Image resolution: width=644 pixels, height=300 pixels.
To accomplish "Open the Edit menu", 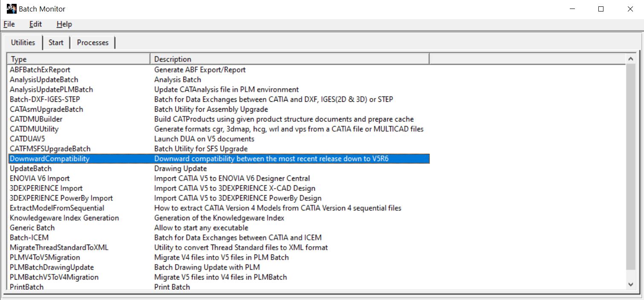I will coord(35,24).
